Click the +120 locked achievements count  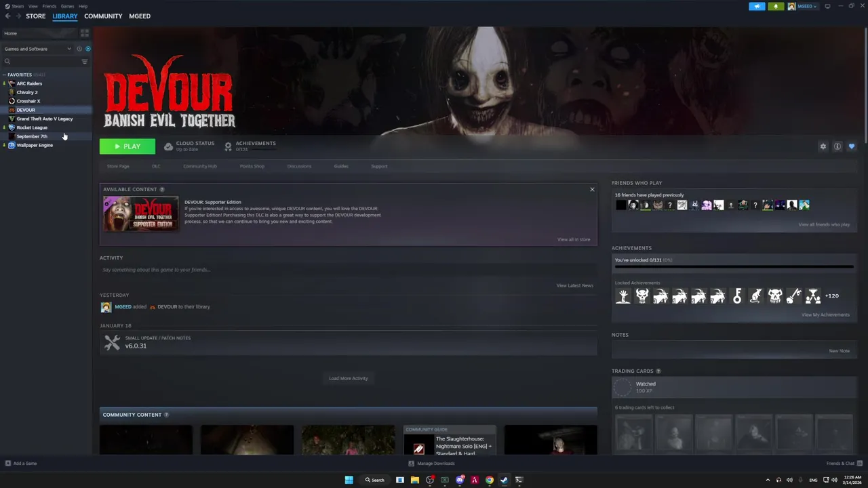pos(832,296)
